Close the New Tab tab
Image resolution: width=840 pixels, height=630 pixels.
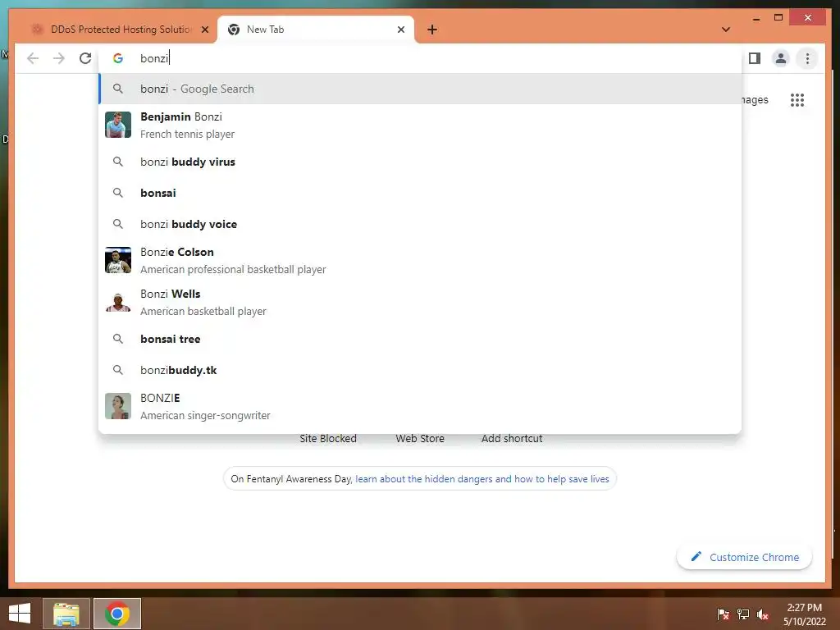point(400,30)
